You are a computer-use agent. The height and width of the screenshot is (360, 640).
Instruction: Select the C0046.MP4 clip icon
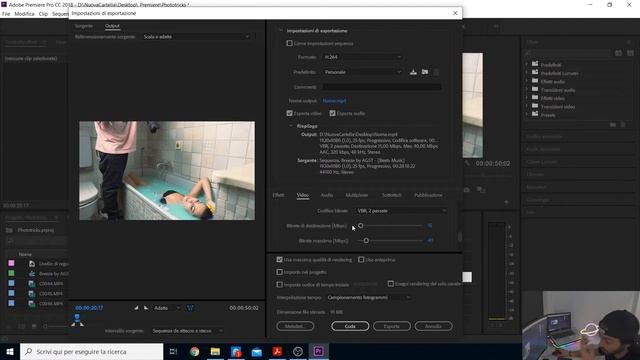pyautogui.click(x=32, y=303)
